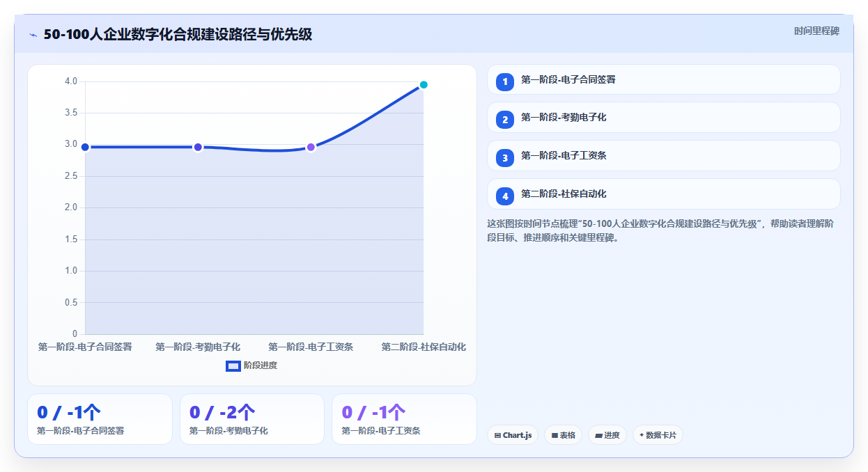Click the 第一阶段-考勤电子化 caption under stat
Screen dimensions: 868x472
(228, 431)
